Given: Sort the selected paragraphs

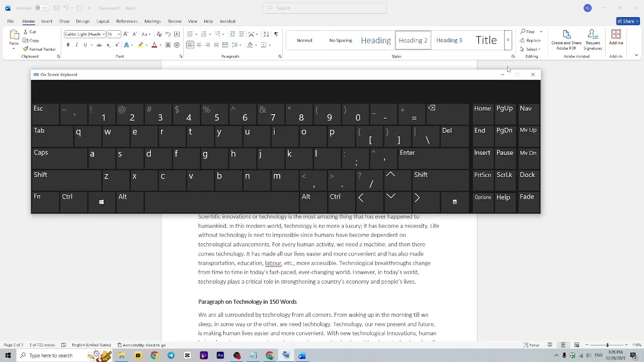Looking at the screenshot, I should pyautogui.click(x=266, y=34).
